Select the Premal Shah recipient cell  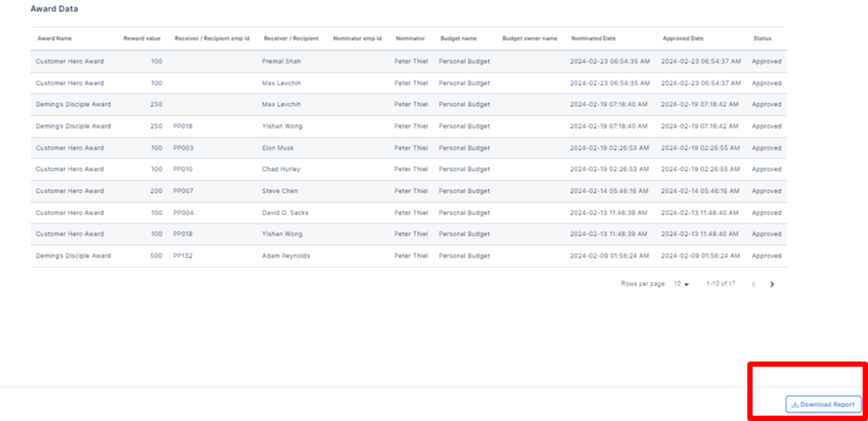(281, 62)
